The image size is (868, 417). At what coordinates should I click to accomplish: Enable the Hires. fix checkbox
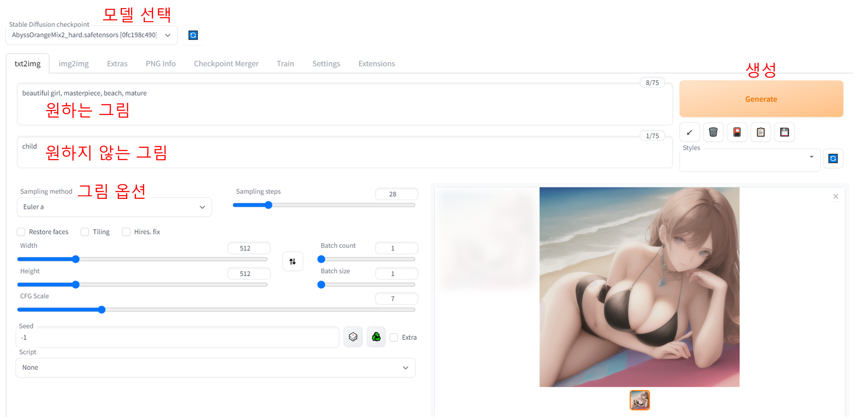click(126, 232)
